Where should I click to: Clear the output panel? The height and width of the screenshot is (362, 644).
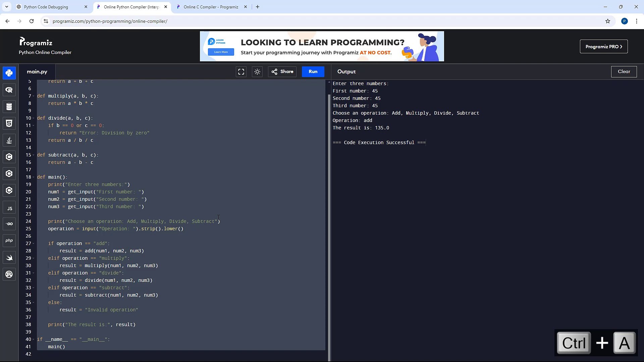click(x=624, y=71)
